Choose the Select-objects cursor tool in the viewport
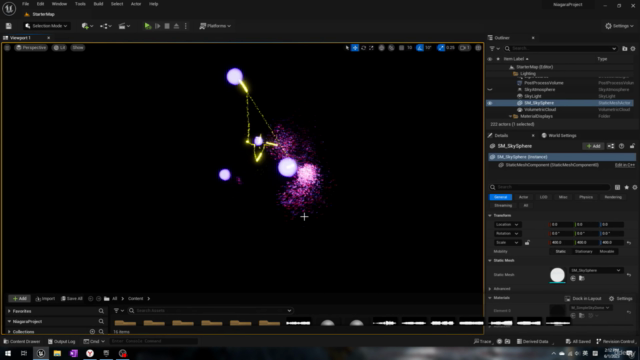The width and height of the screenshot is (640, 360). (347, 48)
